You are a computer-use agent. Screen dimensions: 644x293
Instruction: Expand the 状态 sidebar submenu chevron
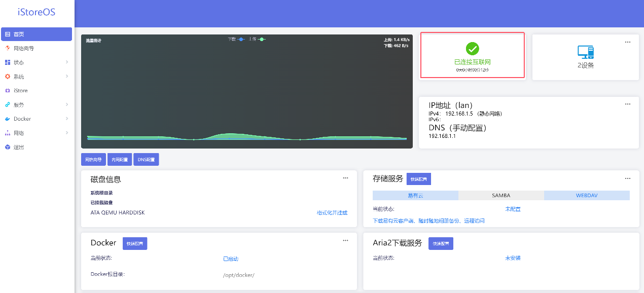click(67, 62)
